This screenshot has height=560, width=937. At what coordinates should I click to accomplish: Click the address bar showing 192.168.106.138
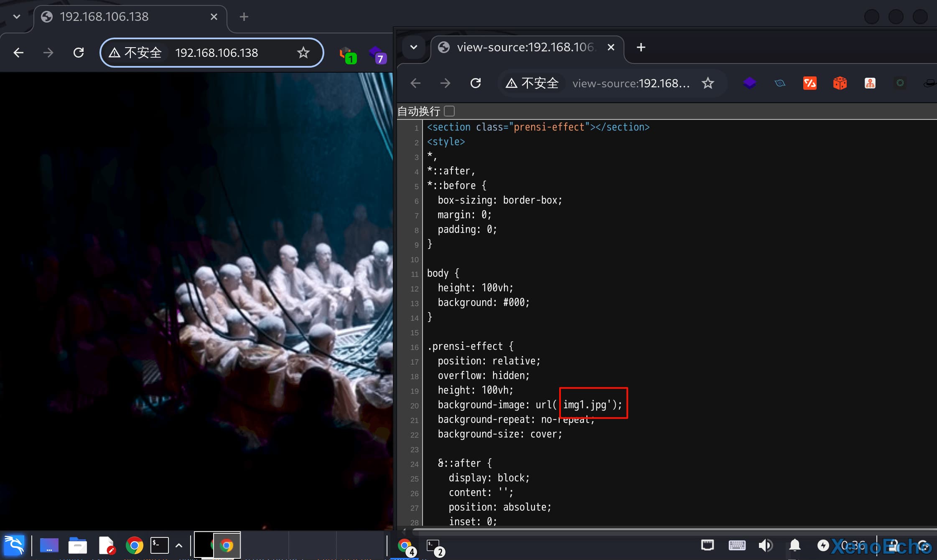(x=216, y=53)
